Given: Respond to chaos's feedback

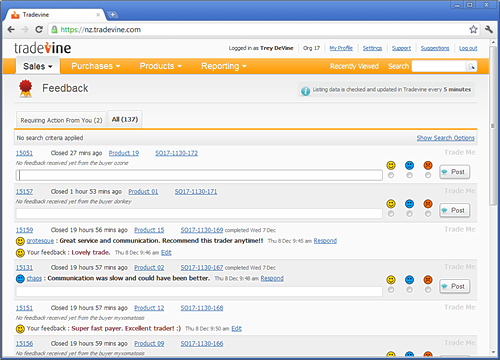Looking at the screenshot, I should pos(272,278).
